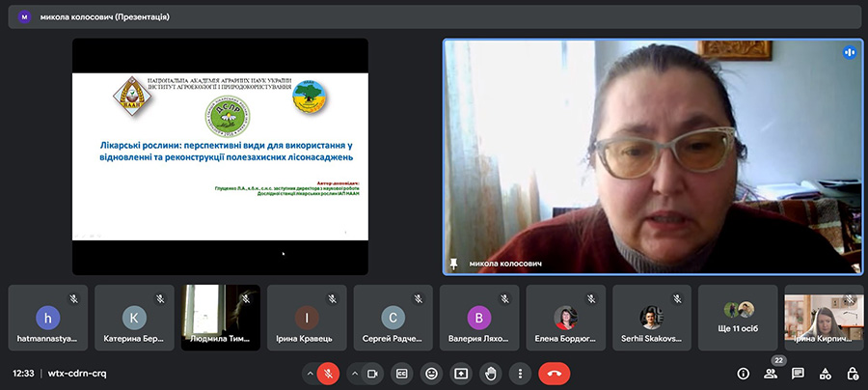868x390 pixels.
Task: Click the present screen icon
Action: tap(461, 374)
